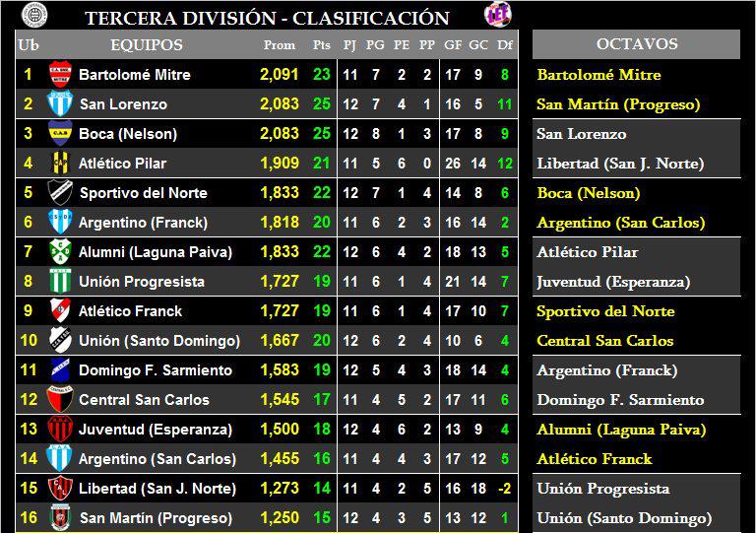Click the league logo left of the title

(x=34, y=15)
